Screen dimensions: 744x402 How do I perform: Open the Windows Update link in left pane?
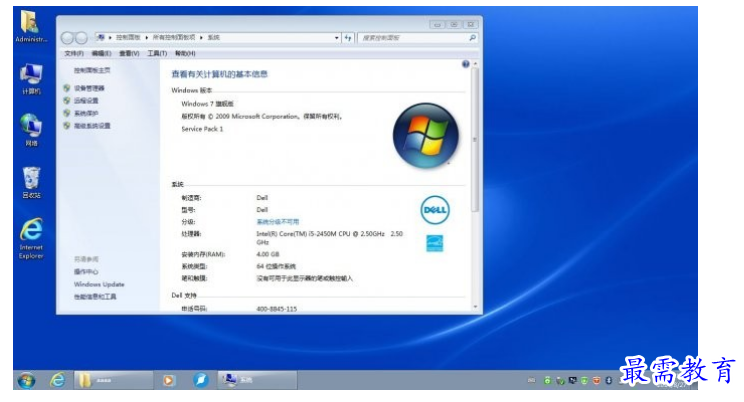99,284
